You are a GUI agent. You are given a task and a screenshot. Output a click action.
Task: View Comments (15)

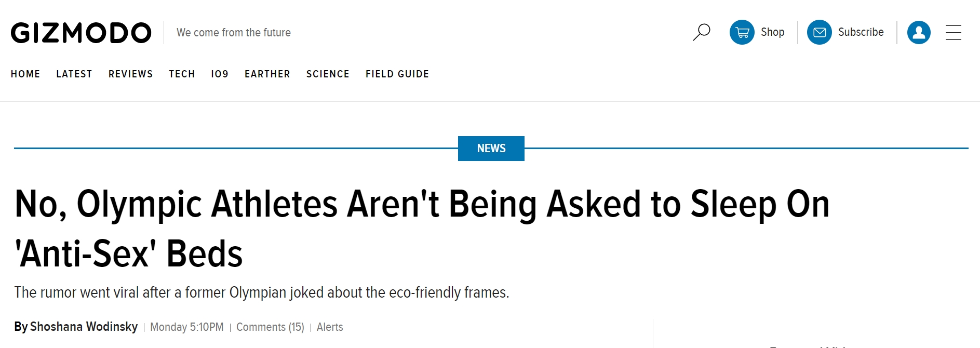[x=270, y=327]
